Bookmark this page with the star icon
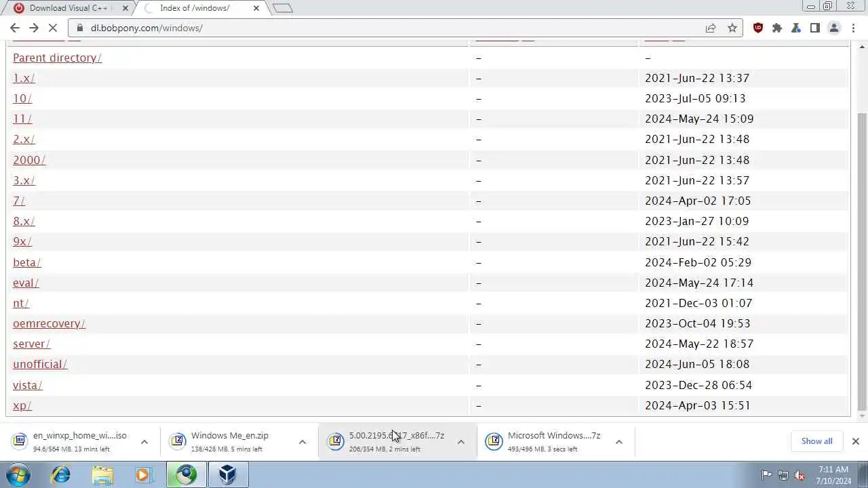This screenshot has height=488, width=868. pyautogui.click(x=732, y=28)
